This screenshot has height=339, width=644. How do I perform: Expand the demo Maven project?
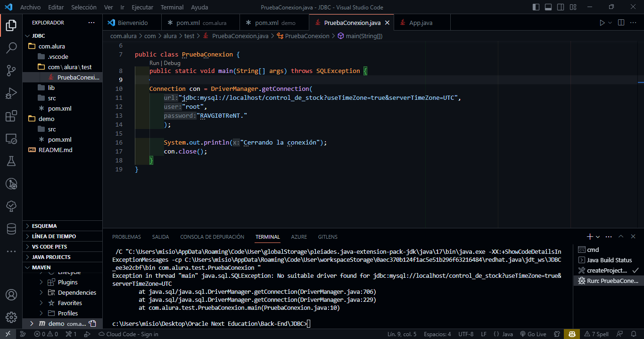(x=32, y=324)
